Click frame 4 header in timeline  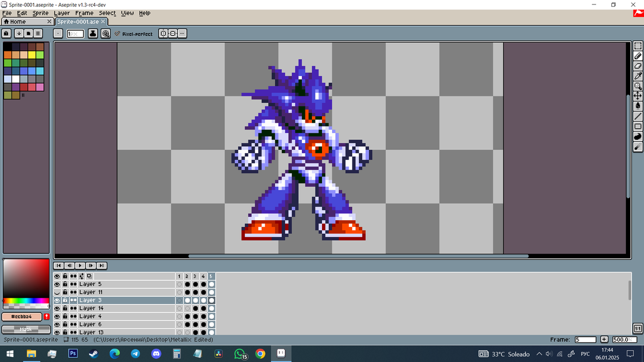pos(203,276)
